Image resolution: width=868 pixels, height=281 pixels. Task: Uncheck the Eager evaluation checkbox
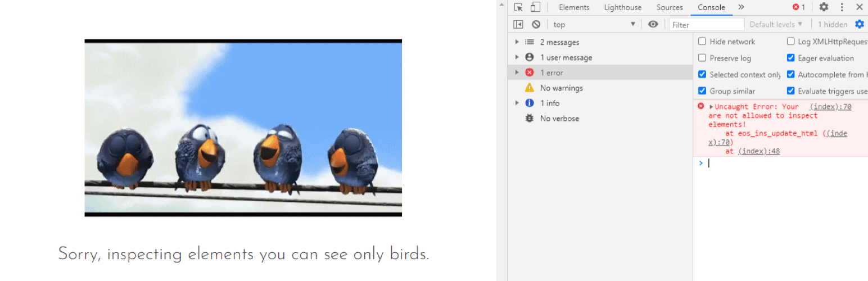[790, 58]
